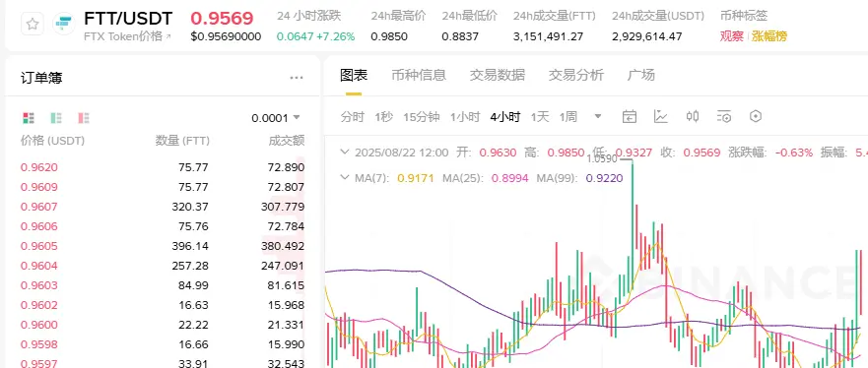
Task: Switch to the 交易分析 tab
Action: point(575,75)
